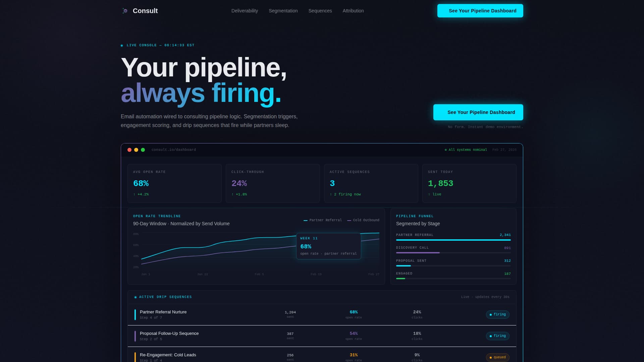Open the Partner Referral Nurture row
This screenshot has height=362, width=644.
click(x=322, y=314)
